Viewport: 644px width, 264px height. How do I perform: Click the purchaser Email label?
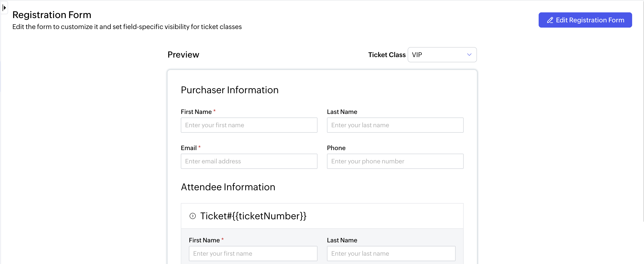point(189,148)
